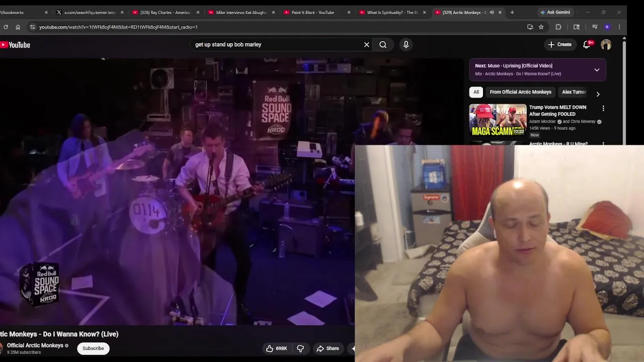Image resolution: width=644 pixels, height=362 pixels.
Task: Open the Mix - Arctic Monkeys playlist text
Action: coord(518,74)
